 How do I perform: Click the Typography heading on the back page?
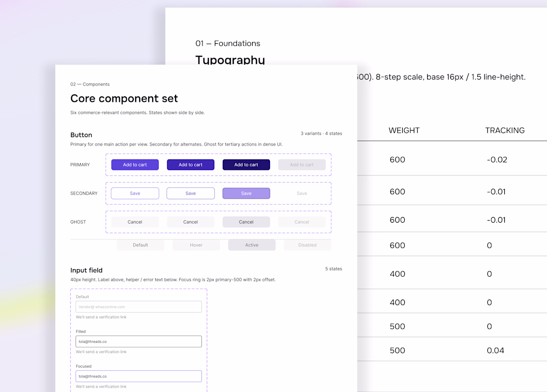click(x=230, y=60)
